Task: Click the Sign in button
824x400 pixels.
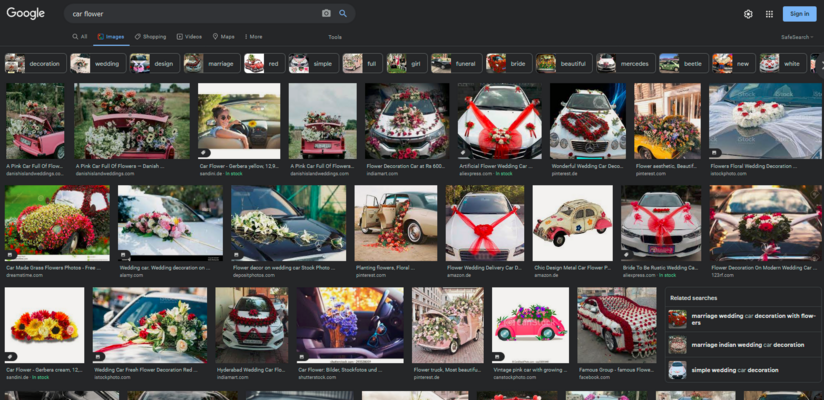Action: click(x=799, y=14)
